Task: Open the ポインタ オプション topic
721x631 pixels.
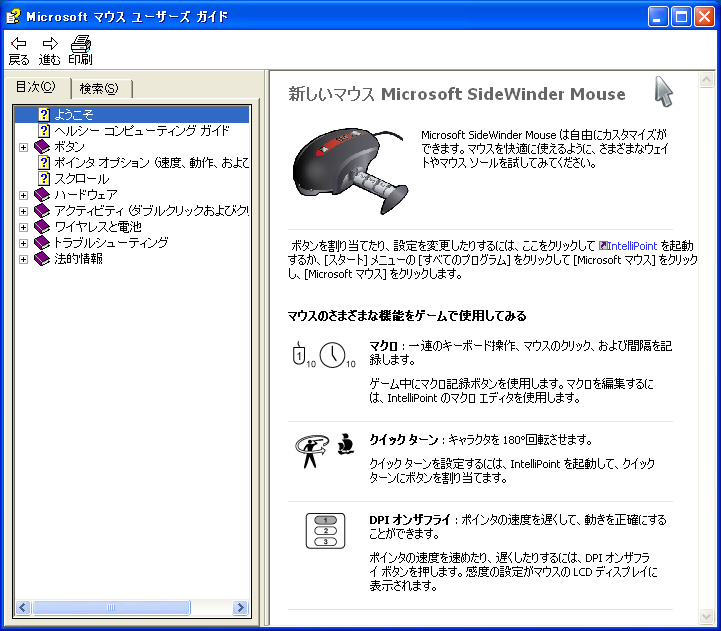Action: tap(151, 162)
